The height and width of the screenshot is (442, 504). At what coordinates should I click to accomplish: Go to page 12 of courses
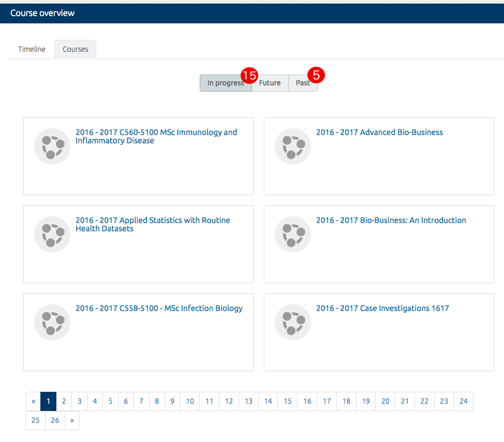pos(229,401)
